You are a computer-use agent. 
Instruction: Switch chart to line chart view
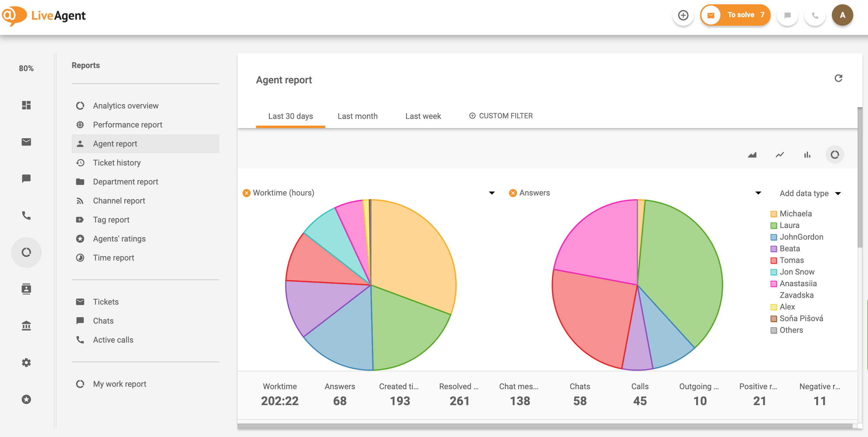click(779, 155)
